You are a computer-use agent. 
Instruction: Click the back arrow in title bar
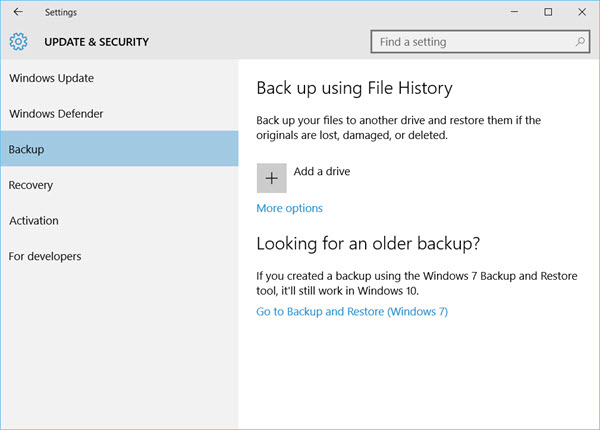17,12
